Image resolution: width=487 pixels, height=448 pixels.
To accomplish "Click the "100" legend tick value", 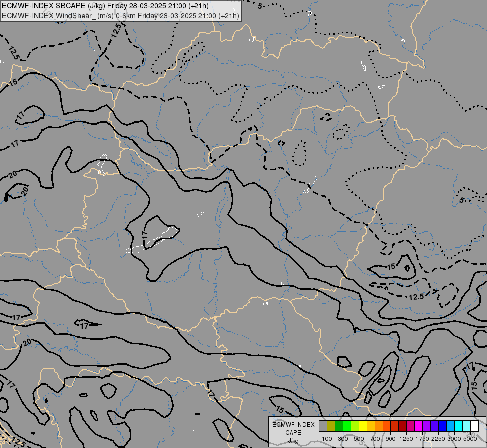I will (x=327, y=439).
